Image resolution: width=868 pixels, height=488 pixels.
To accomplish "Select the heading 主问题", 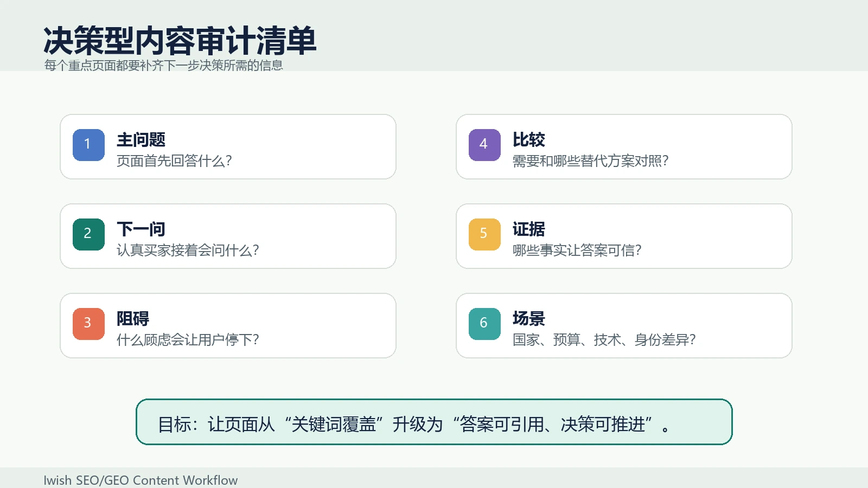I will click(141, 140).
